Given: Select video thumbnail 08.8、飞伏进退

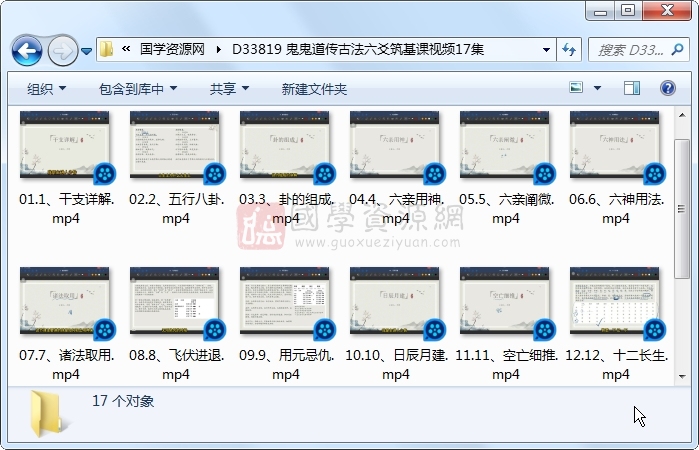Looking at the screenshot, I should (174, 301).
